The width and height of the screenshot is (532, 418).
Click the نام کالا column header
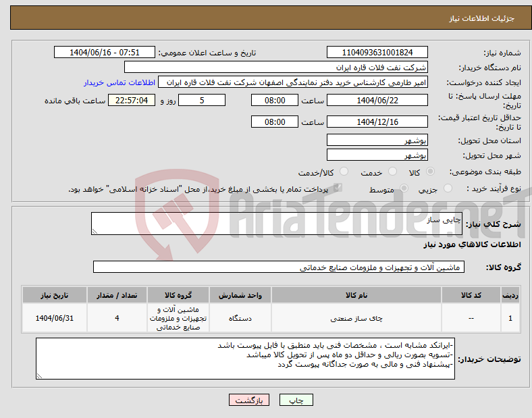click(356, 295)
